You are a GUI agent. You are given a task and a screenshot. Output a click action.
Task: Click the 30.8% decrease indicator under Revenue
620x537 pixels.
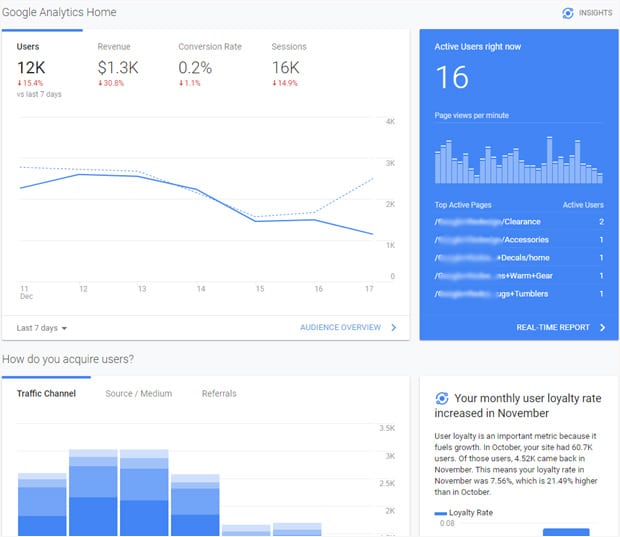point(111,83)
